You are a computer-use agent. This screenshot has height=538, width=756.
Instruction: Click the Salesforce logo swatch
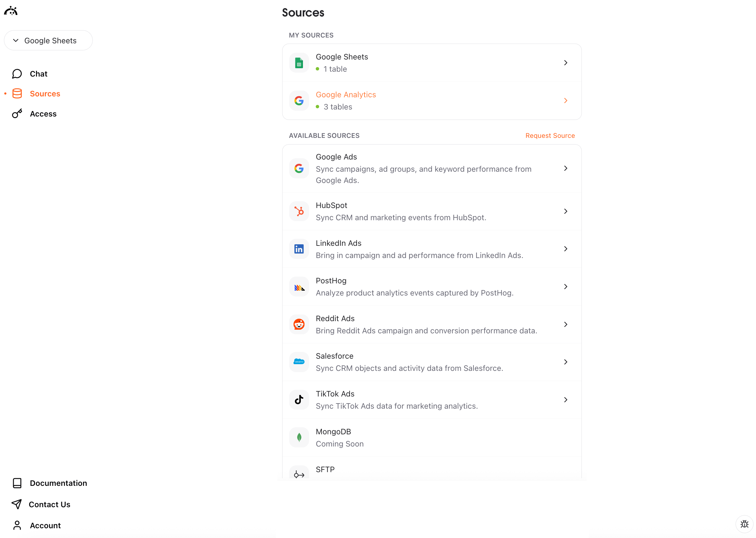(x=299, y=362)
